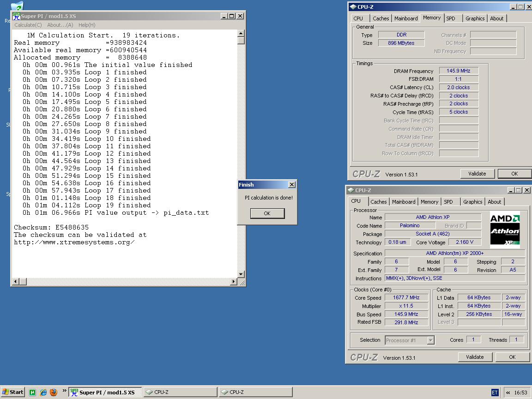Click OK in lower CPU-Z window

click(512, 357)
